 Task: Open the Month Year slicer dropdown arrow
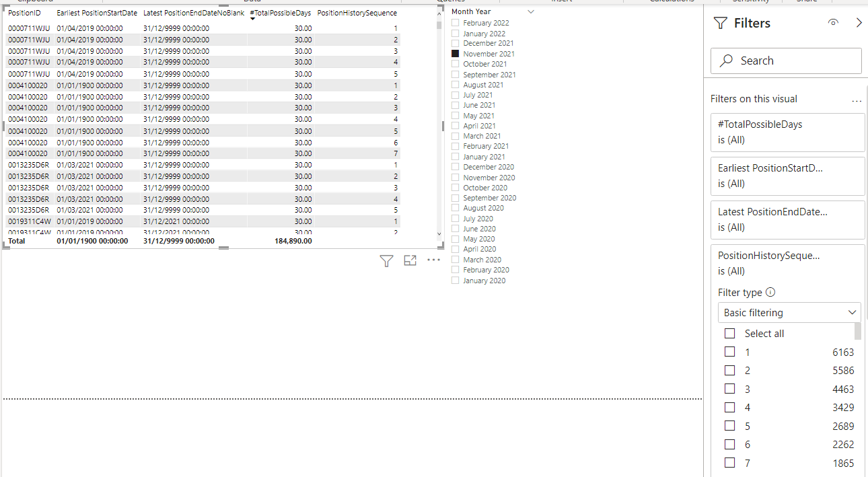click(531, 11)
